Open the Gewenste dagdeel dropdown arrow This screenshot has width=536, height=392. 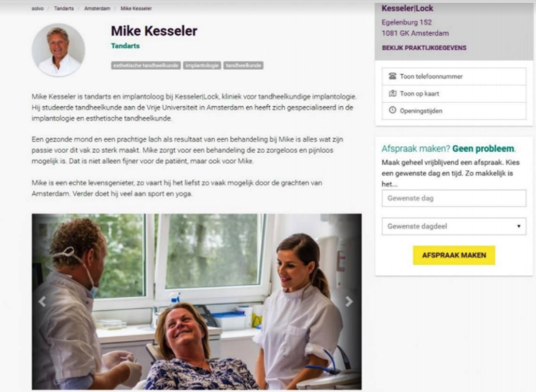tap(519, 226)
